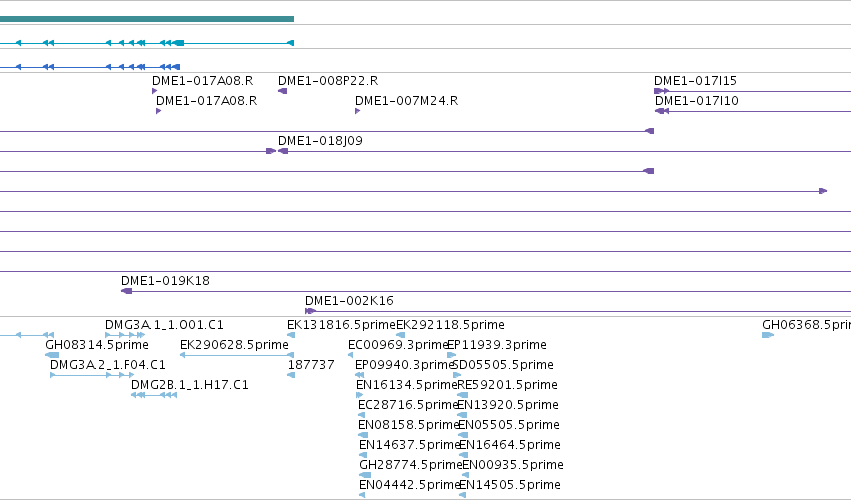Click the EN13920.5prime EST label
Viewport: 851px width, 500px height.
(508, 406)
